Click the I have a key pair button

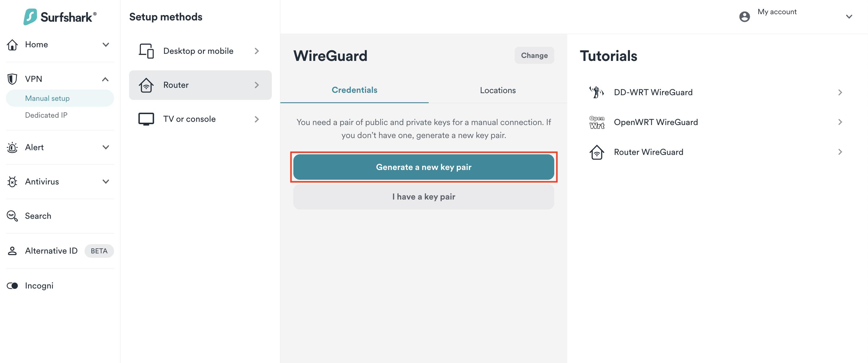(x=424, y=197)
